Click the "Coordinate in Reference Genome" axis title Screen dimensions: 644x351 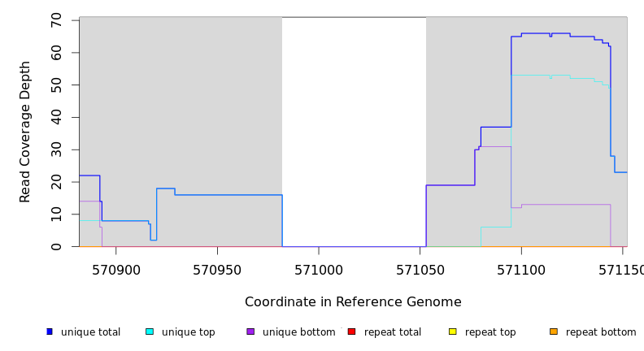coord(353,302)
